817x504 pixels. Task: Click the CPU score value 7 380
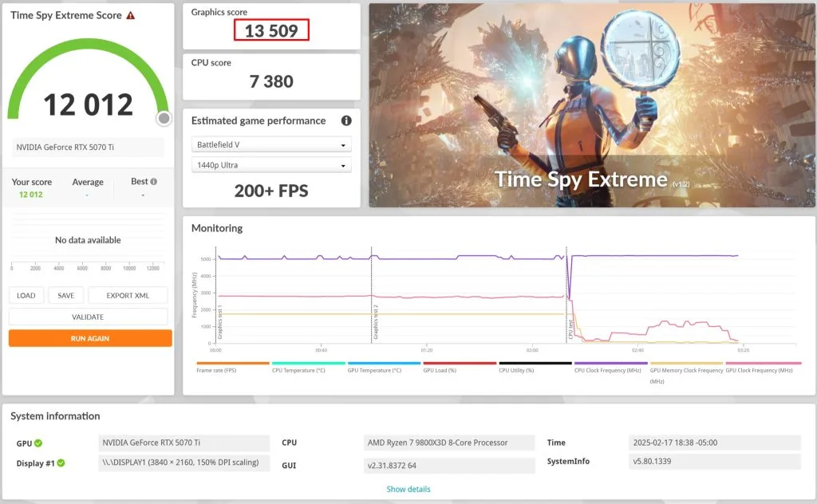(x=271, y=81)
